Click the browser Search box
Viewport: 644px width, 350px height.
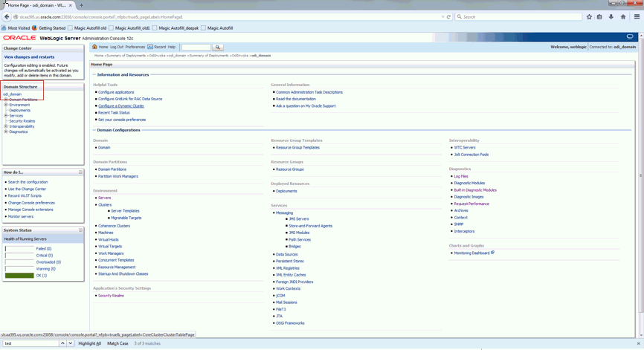coord(518,17)
